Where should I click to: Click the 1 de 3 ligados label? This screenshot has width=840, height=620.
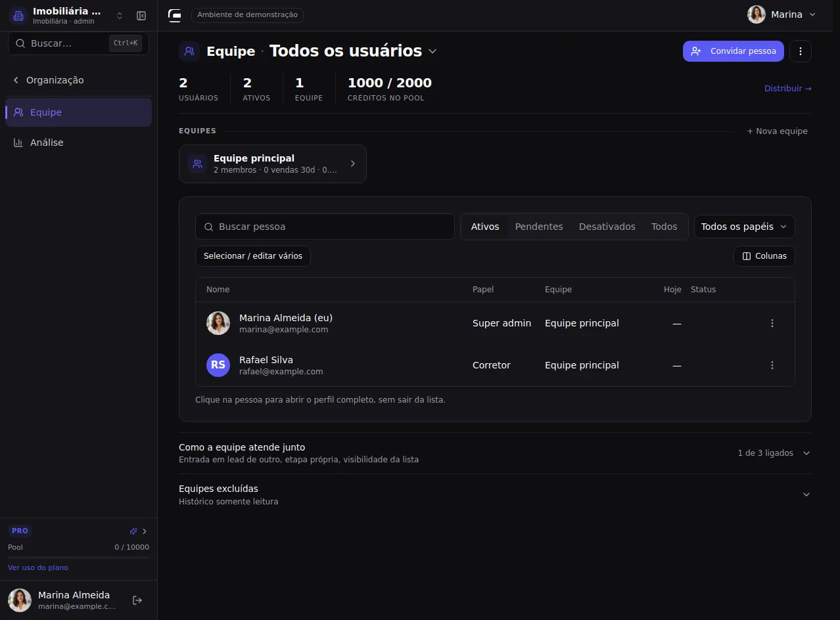tap(765, 453)
